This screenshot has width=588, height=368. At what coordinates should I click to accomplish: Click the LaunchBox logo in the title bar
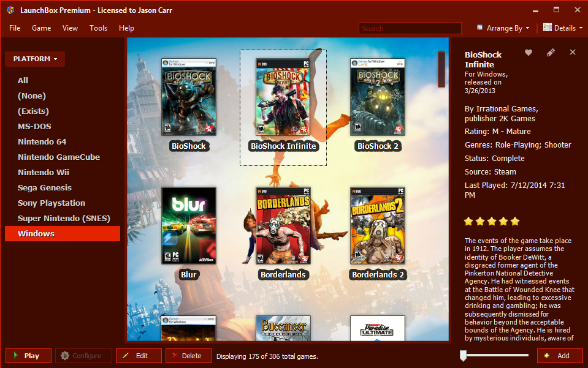pyautogui.click(x=10, y=10)
